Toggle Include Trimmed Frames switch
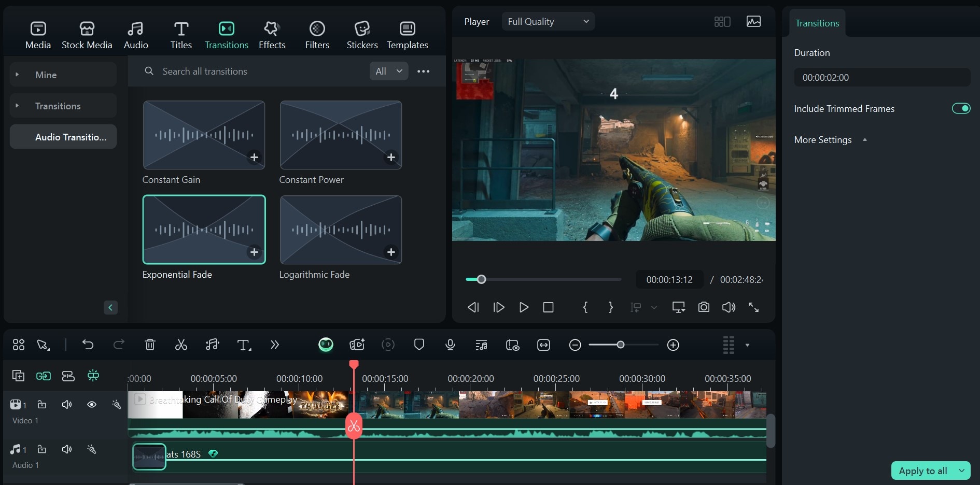 (961, 108)
